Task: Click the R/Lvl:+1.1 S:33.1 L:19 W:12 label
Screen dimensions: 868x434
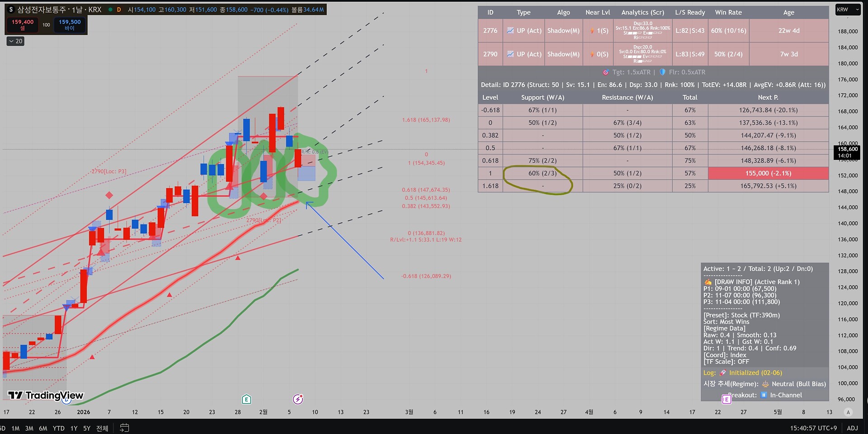Action: click(426, 240)
